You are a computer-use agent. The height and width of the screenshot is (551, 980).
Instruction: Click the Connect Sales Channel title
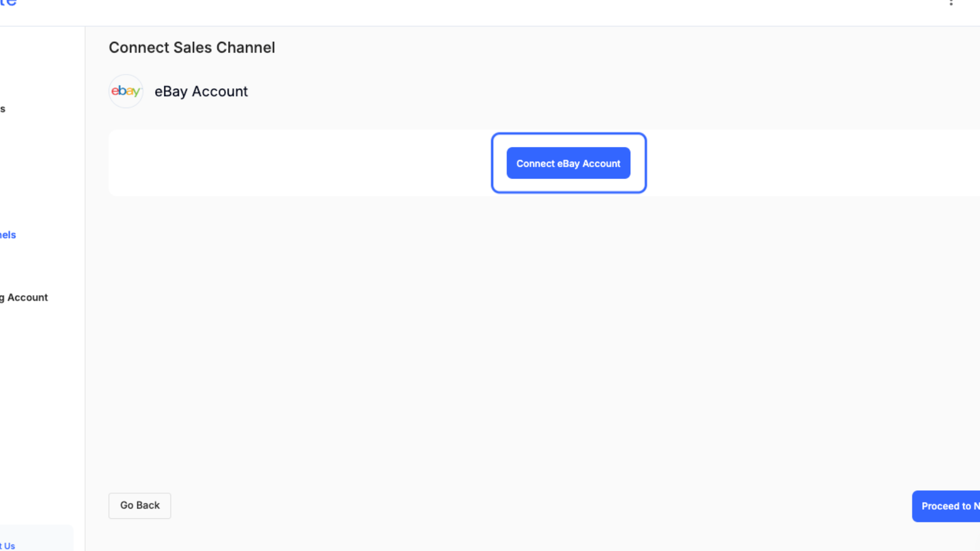(192, 47)
